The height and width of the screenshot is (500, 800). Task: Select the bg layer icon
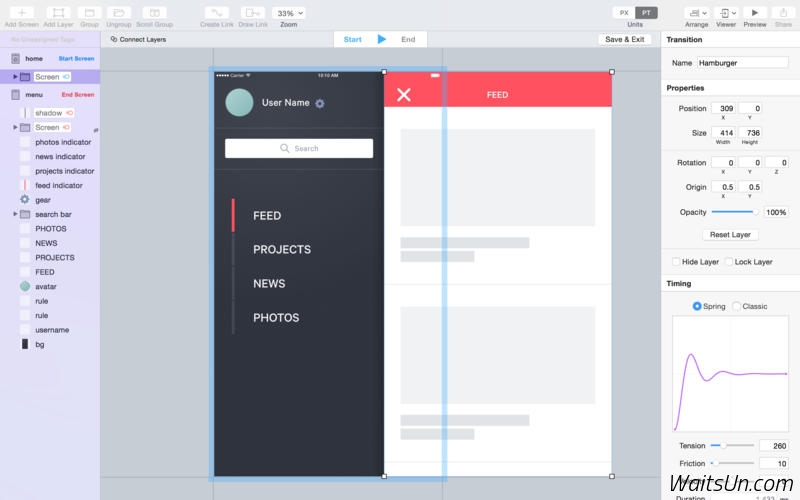pos(24,344)
